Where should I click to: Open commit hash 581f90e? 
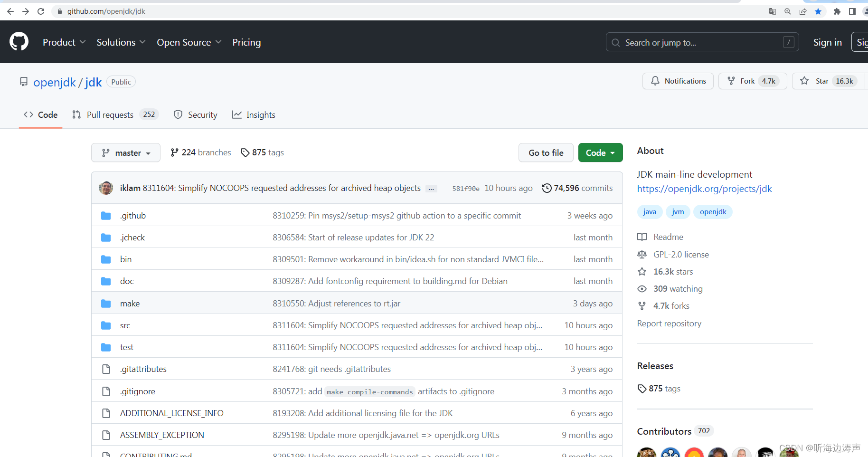coord(466,189)
